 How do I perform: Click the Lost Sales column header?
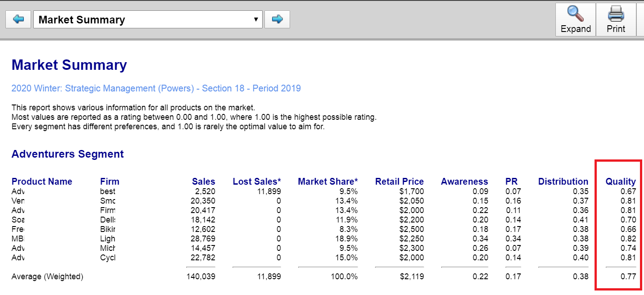(256, 181)
